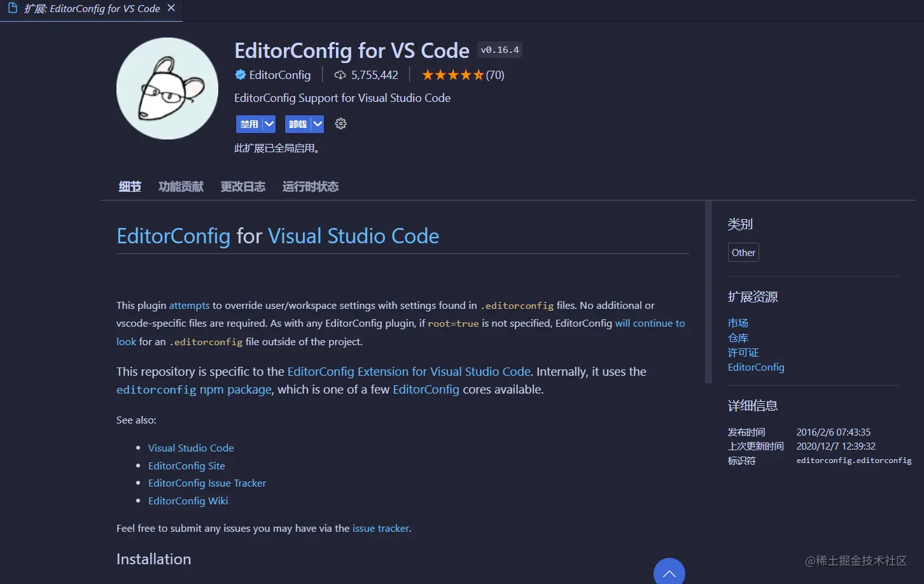The image size is (924, 584).
Task: Close the EditorConfig for VS Code tab
Action: 171,8
